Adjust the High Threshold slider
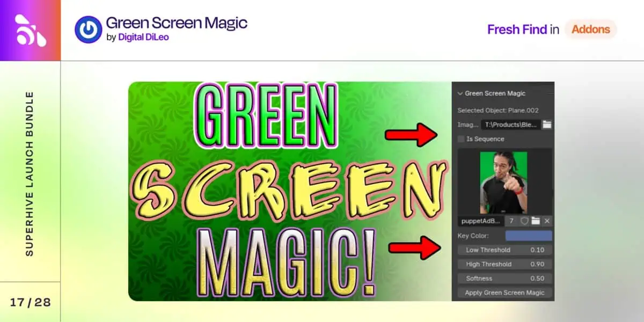The height and width of the screenshot is (322, 644). 504,264
